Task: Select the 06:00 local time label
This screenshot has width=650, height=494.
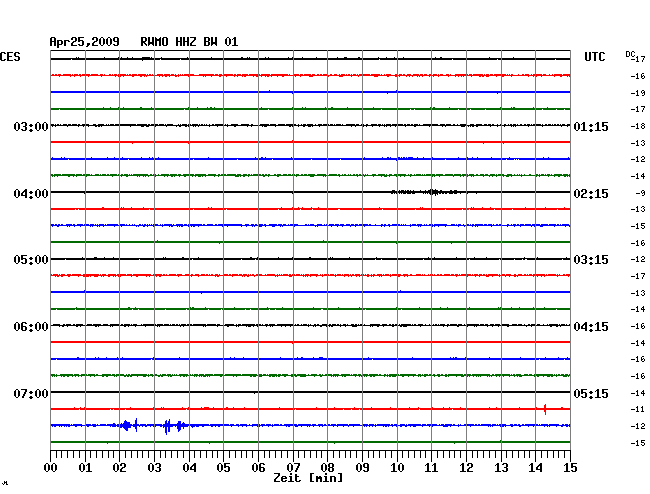Action: (31, 327)
